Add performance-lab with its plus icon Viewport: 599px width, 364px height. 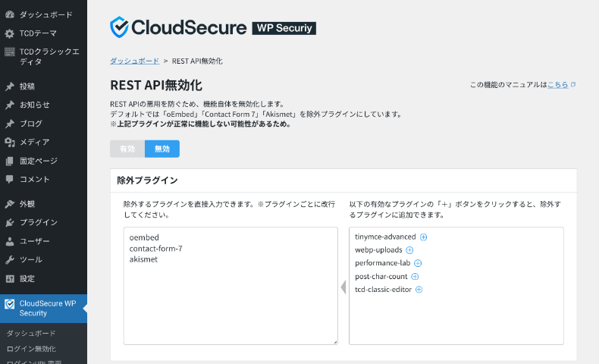418,263
